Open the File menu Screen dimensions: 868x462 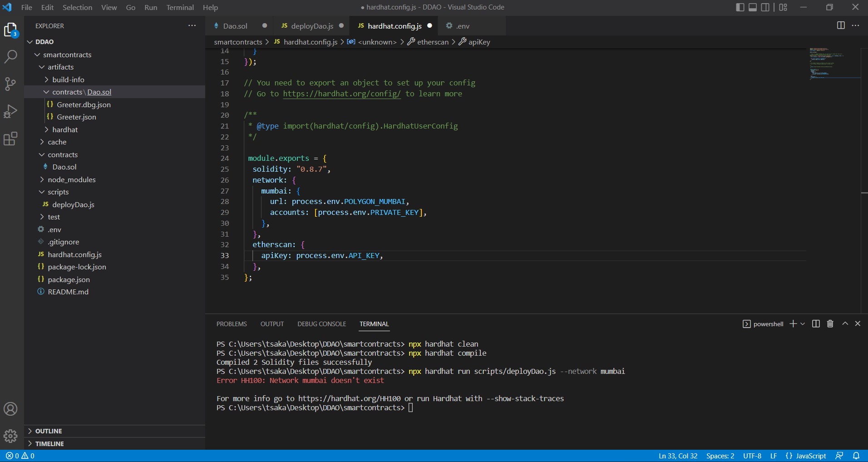pos(27,7)
